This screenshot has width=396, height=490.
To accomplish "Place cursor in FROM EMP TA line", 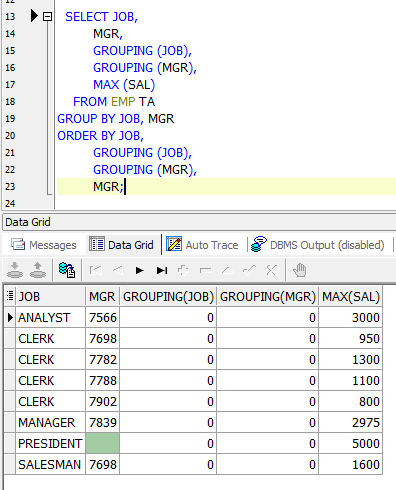I will point(114,102).
